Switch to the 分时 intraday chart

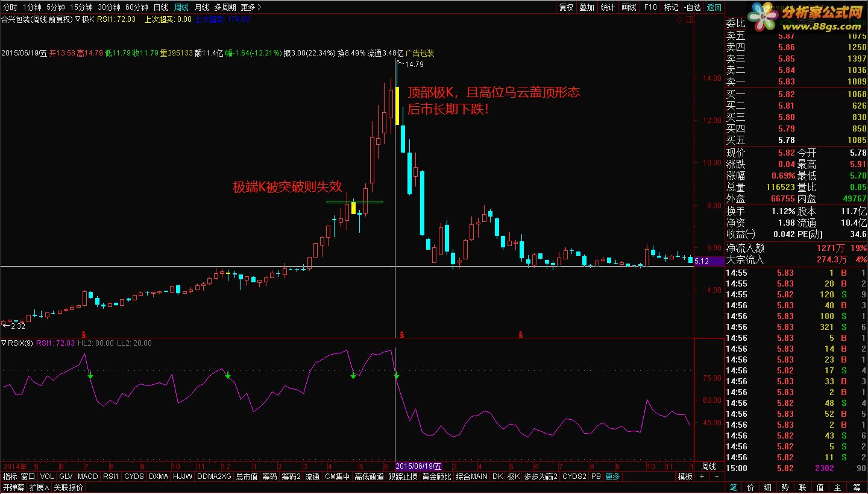click(x=10, y=7)
